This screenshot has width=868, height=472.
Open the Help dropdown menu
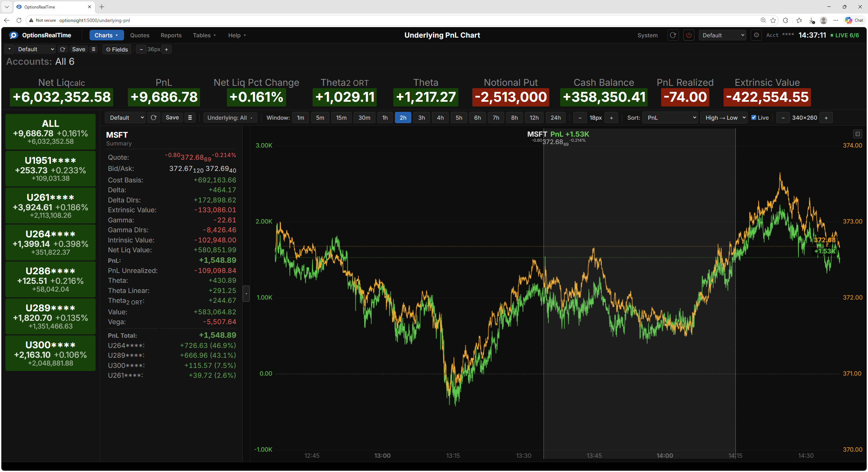tap(237, 35)
